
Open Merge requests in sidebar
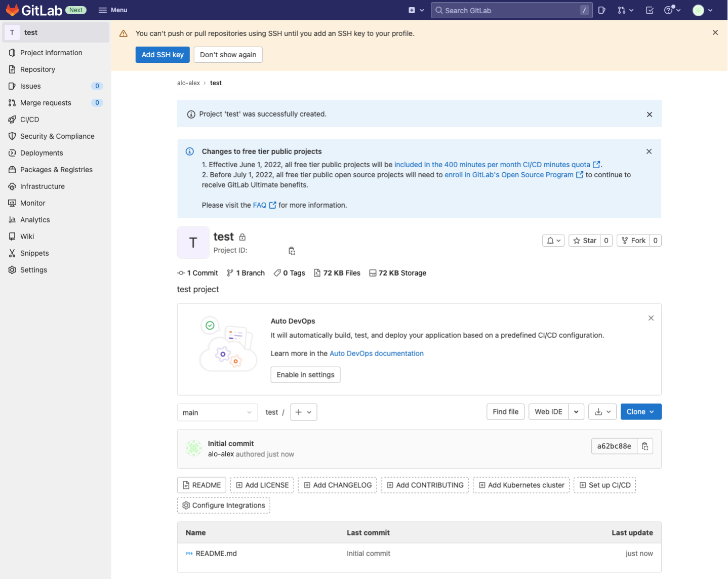tap(55, 103)
